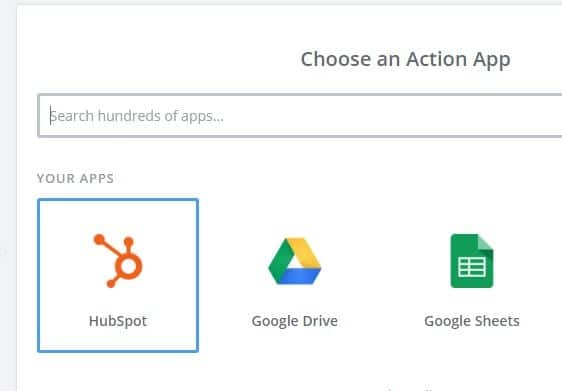This screenshot has width=562, height=391.
Task: Choose the Google Drive app tile
Action: click(295, 275)
